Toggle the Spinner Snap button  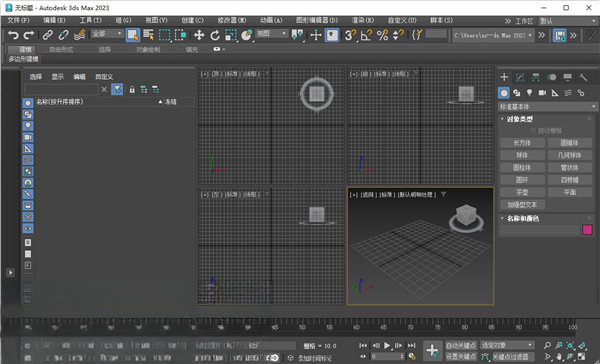click(398, 35)
